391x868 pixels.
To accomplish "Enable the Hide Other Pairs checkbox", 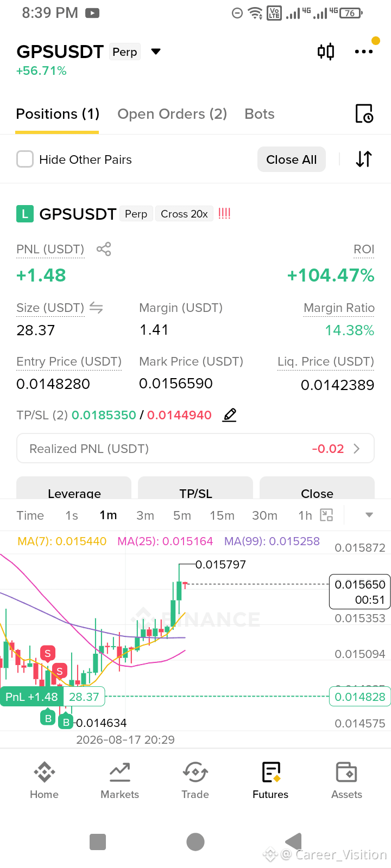I will click(x=25, y=159).
